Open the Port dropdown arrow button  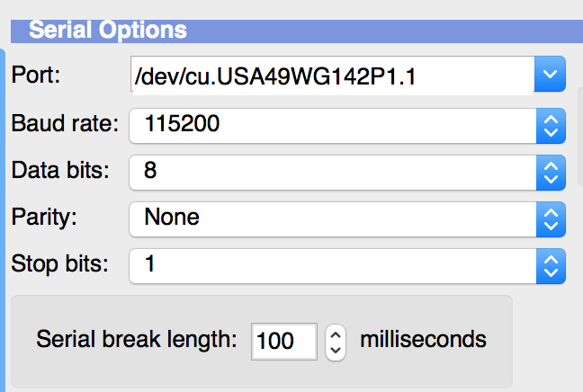(550, 76)
